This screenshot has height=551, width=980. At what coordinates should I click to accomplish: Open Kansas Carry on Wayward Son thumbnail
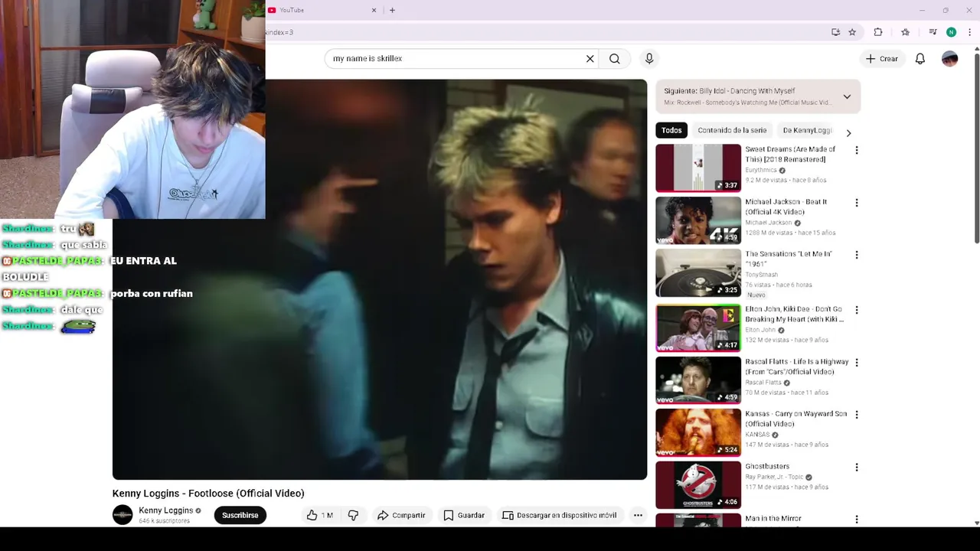[698, 432]
